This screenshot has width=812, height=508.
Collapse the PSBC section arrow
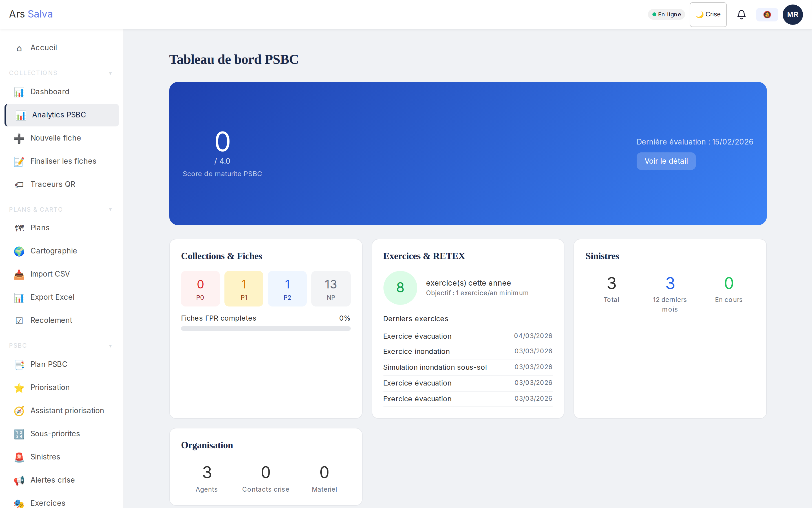click(111, 346)
